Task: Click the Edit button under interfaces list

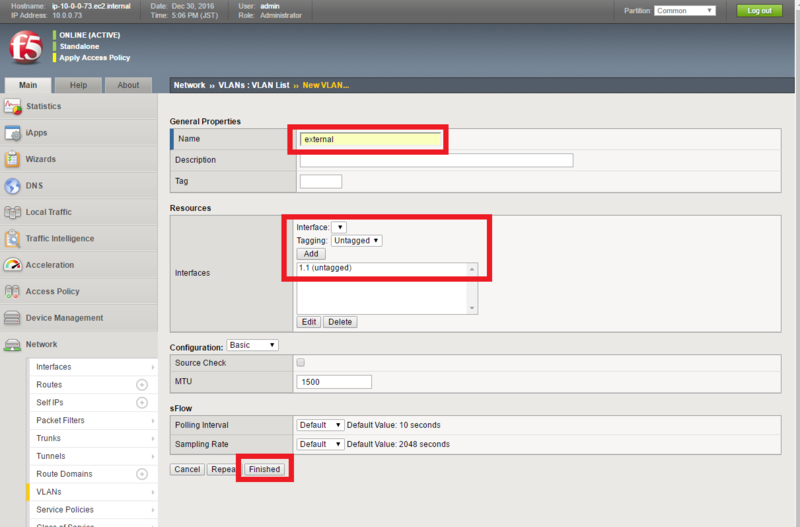Action: 309,322
